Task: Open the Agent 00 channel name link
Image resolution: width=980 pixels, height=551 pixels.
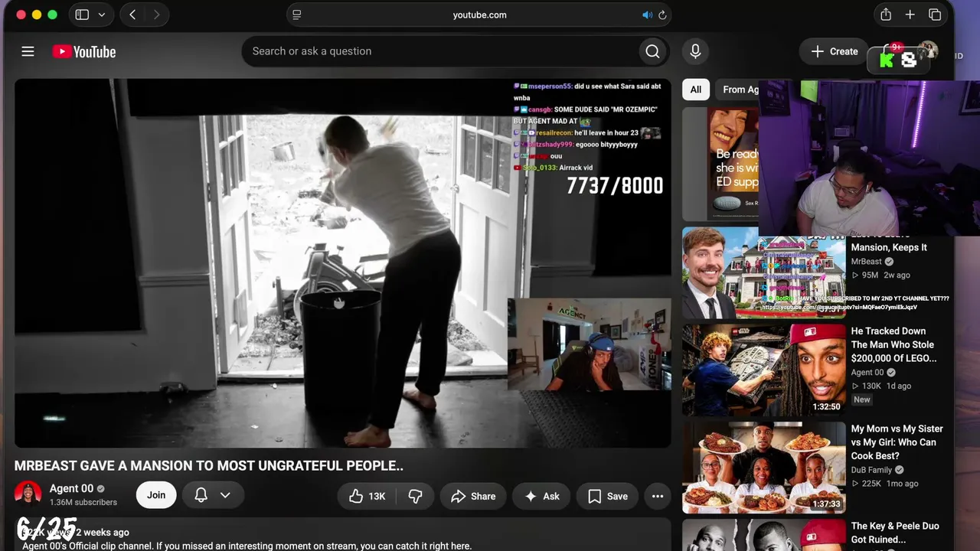Action: tap(71, 488)
